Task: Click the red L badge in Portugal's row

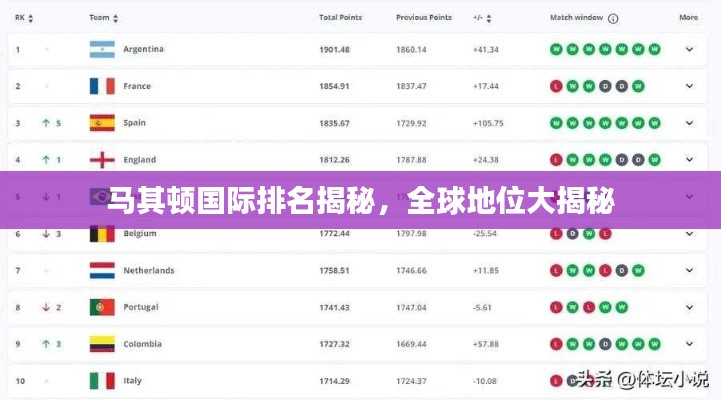Action: [x=556, y=307]
